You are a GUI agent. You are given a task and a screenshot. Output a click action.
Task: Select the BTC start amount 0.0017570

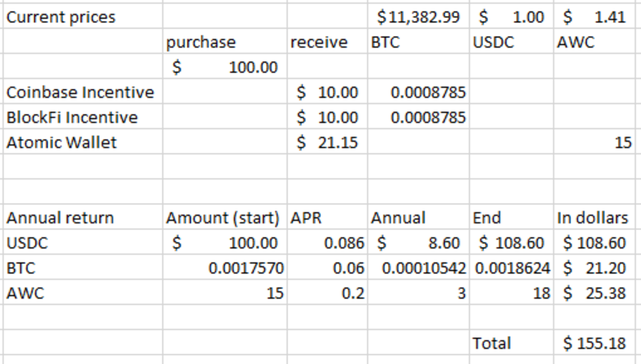[246, 268]
